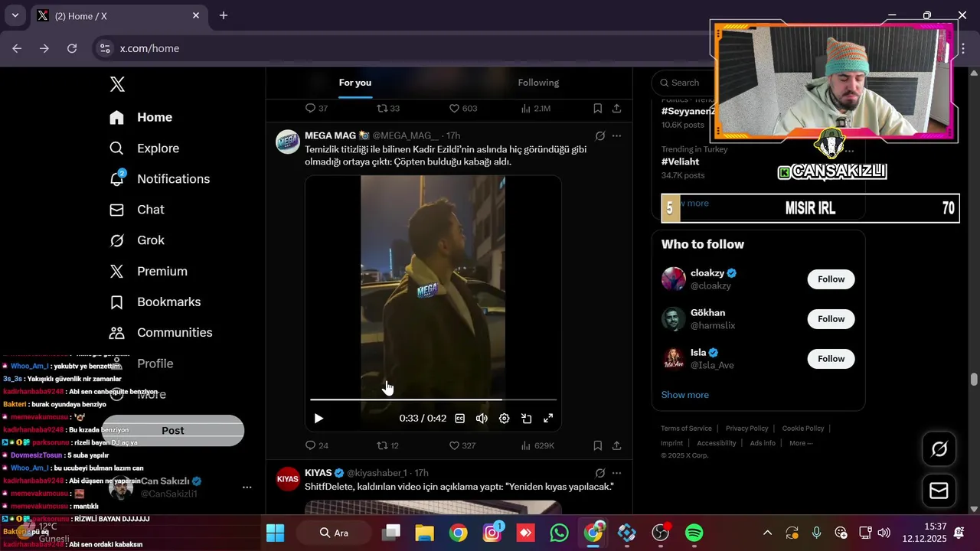The height and width of the screenshot is (551, 980).
Task: Like the MEGA MAG post with 327 likes
Action: (462, 445)
